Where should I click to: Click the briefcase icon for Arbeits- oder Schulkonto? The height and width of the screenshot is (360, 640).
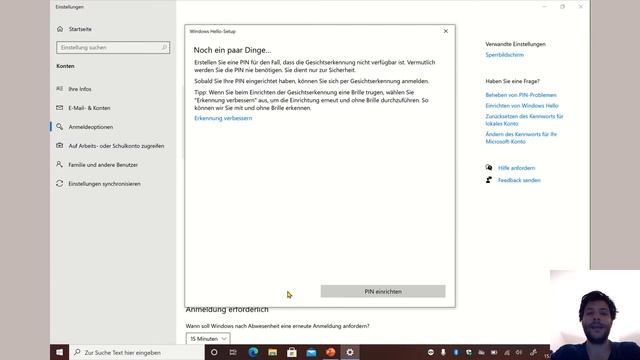click(x=60, y=145)
